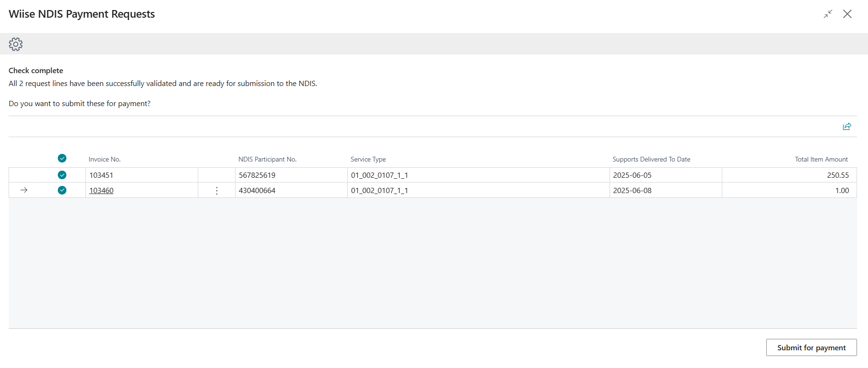Click the service type cell for invoice 103451
Image resolution: width=868 pixels, height=368 pixels.
[479, 175]
